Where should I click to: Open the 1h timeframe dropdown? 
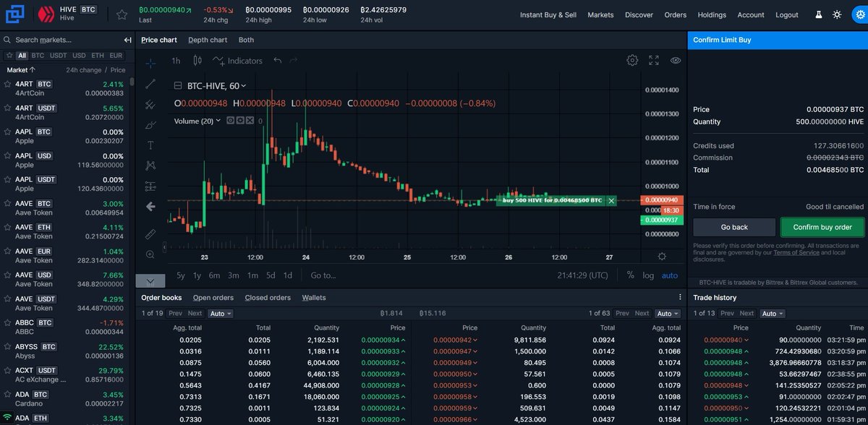click(x=174, y=60)
